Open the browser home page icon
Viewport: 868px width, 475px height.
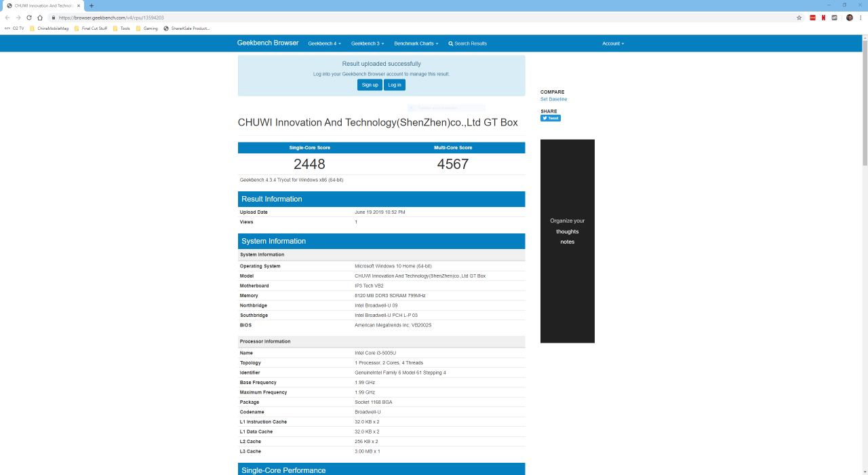pyautogui.click(x=40, y=18)
